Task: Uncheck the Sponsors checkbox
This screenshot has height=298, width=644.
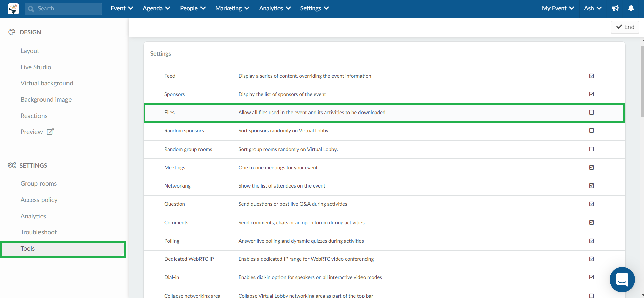Action: [x=591, y=94]
